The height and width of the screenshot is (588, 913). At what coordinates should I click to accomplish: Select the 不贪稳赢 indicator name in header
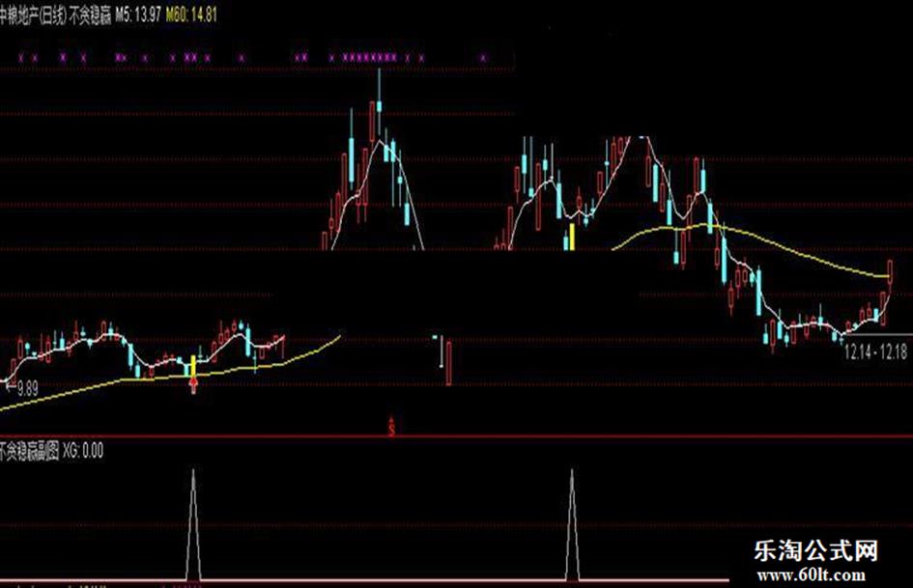(x=90, y=15)
